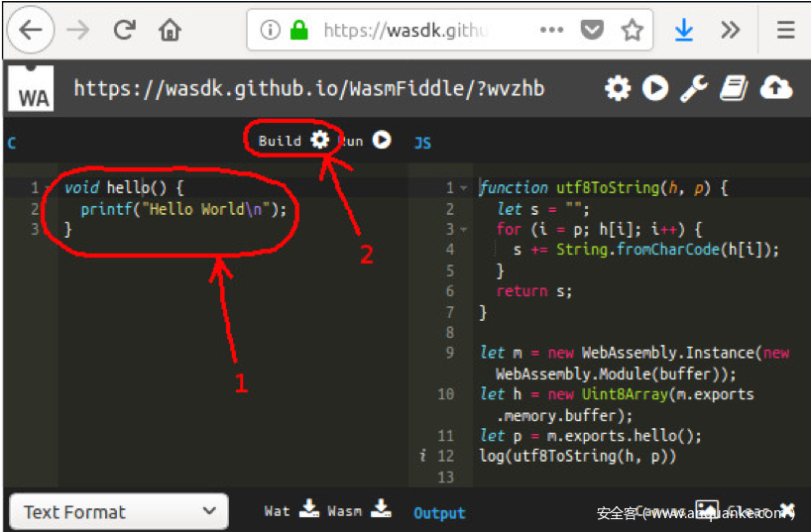Expand the toolbar overflow chevron
This screenshot has height=532, width=811.
click(x=730, y=30)
